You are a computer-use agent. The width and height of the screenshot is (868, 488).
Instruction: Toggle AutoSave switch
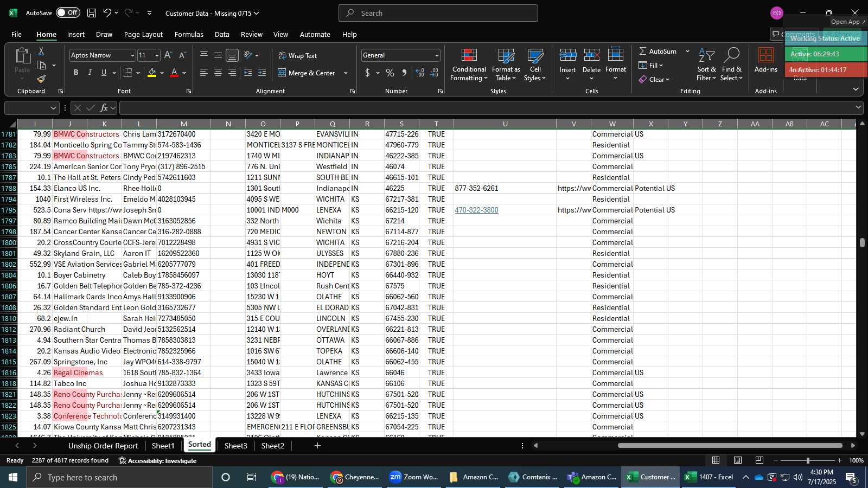68,12
